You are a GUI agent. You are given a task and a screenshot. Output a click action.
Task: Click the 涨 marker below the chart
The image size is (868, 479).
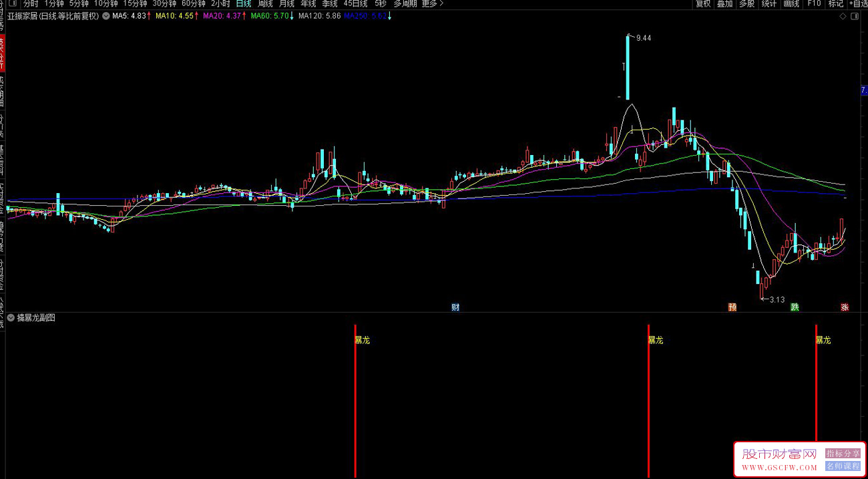pos(845,307)
